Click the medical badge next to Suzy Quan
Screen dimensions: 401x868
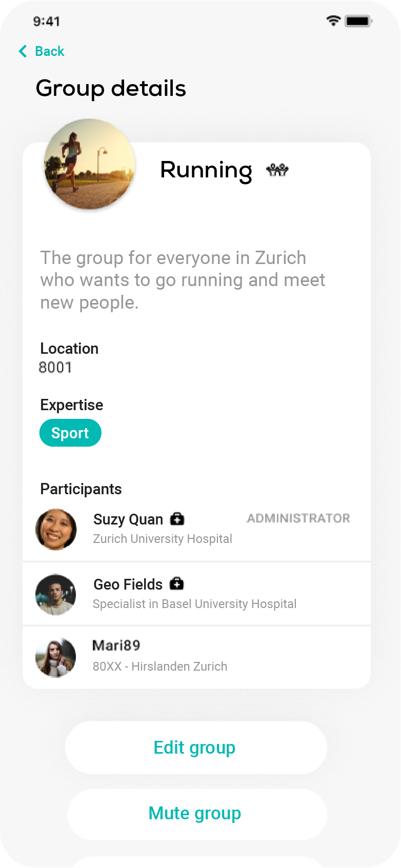pos(177,519)
